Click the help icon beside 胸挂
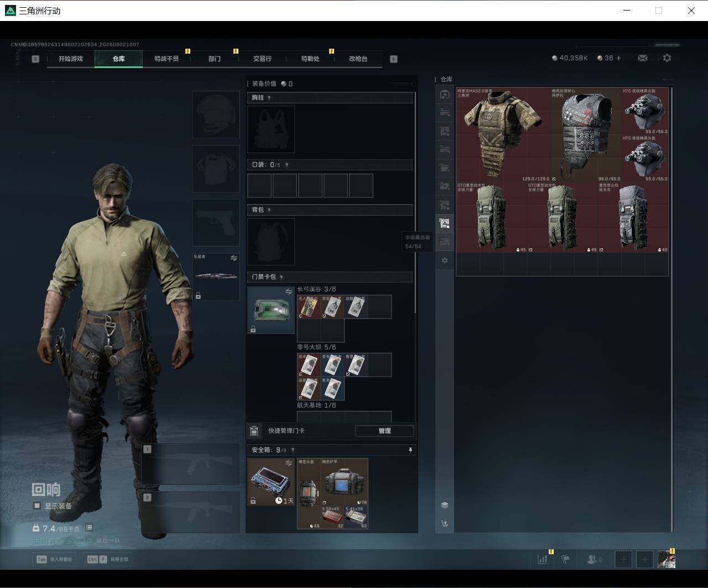 [269, 98]
